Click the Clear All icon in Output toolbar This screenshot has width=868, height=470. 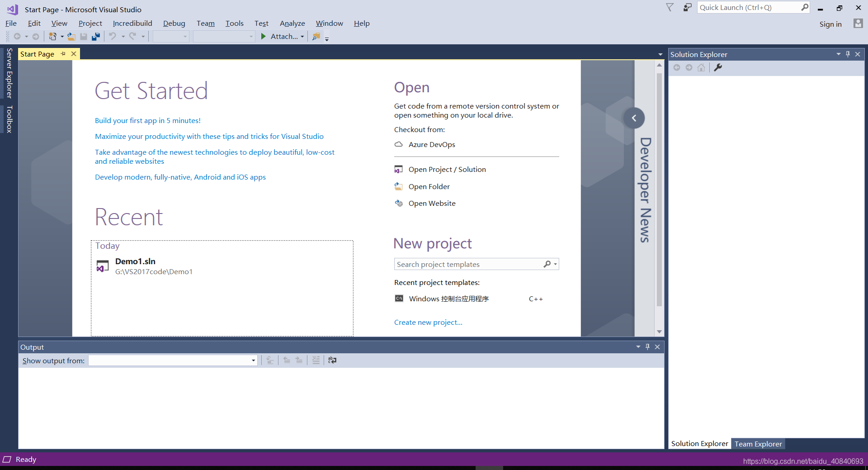point(316,360)
